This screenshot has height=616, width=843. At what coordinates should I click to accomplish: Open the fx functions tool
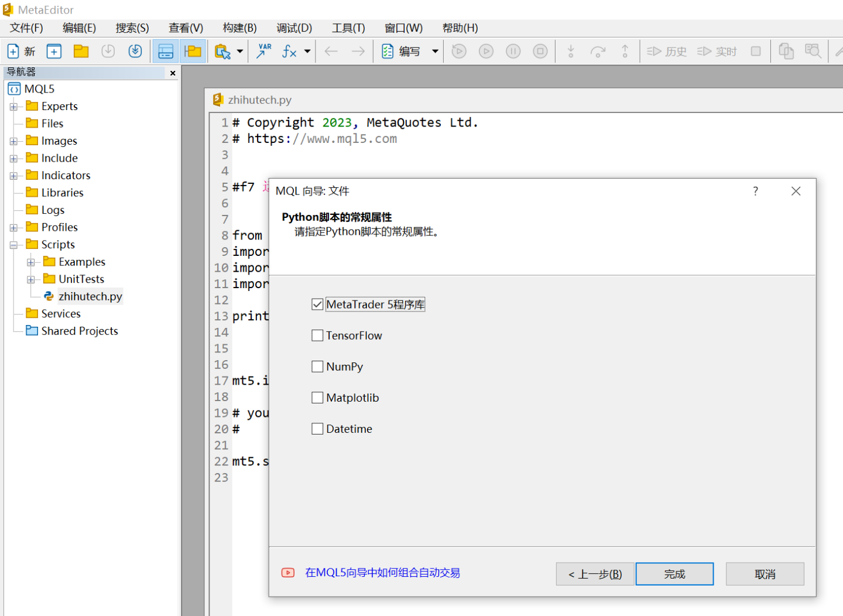[x=288, y=51]
